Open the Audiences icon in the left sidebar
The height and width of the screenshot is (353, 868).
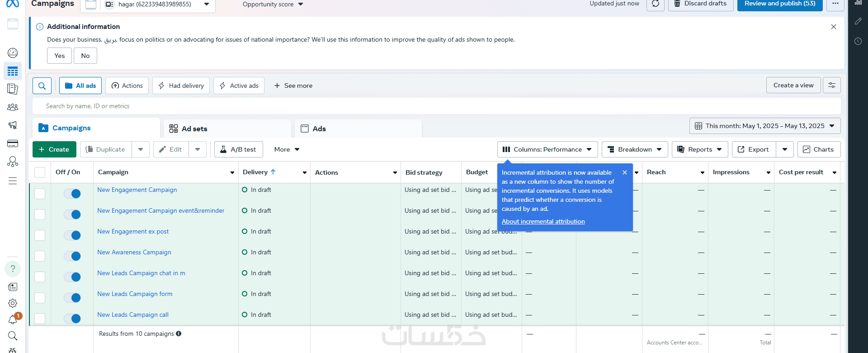click(x=13, y=107)
